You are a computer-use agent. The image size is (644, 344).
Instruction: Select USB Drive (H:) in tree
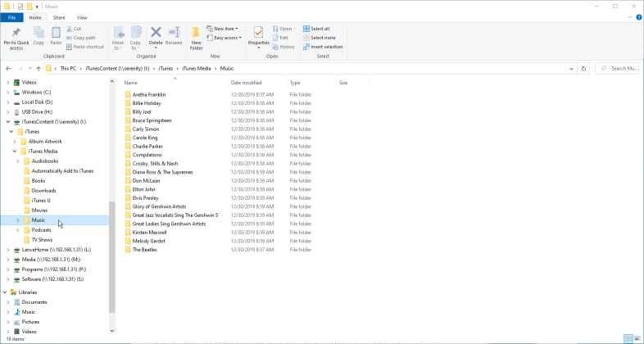click(37, 112)
